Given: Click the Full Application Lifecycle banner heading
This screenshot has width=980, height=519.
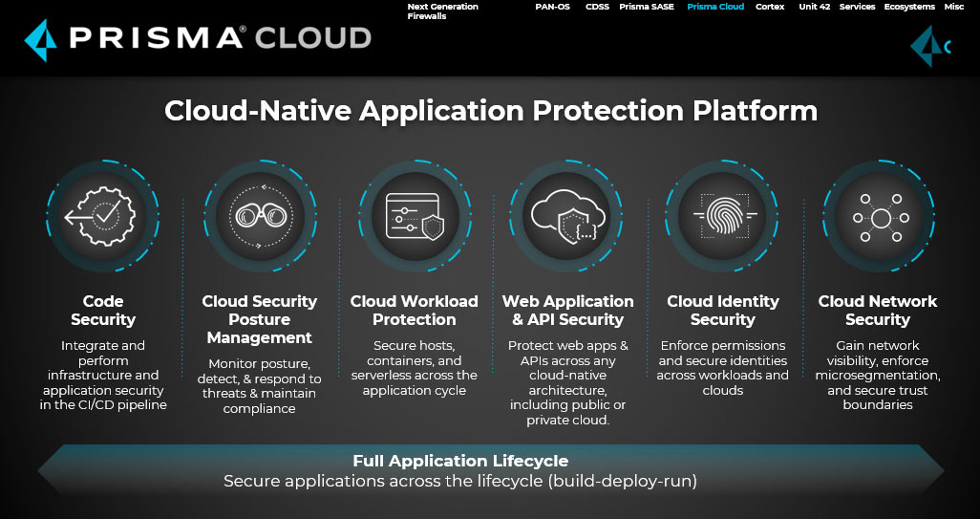Looking at the screenshot, I should 460,461.
